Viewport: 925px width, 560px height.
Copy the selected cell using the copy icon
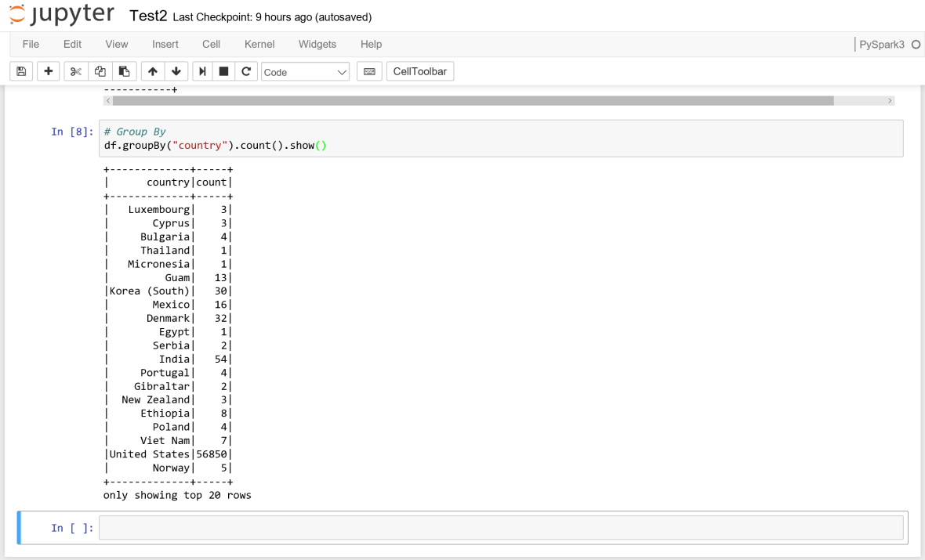pos(100,71)
